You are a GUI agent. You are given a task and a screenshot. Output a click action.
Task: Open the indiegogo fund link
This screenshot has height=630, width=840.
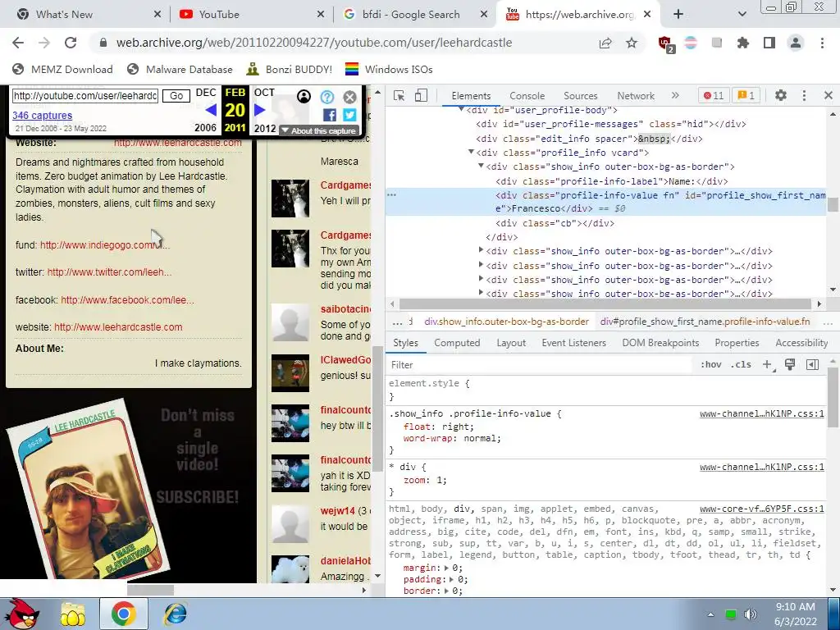(x=105, y=244)
